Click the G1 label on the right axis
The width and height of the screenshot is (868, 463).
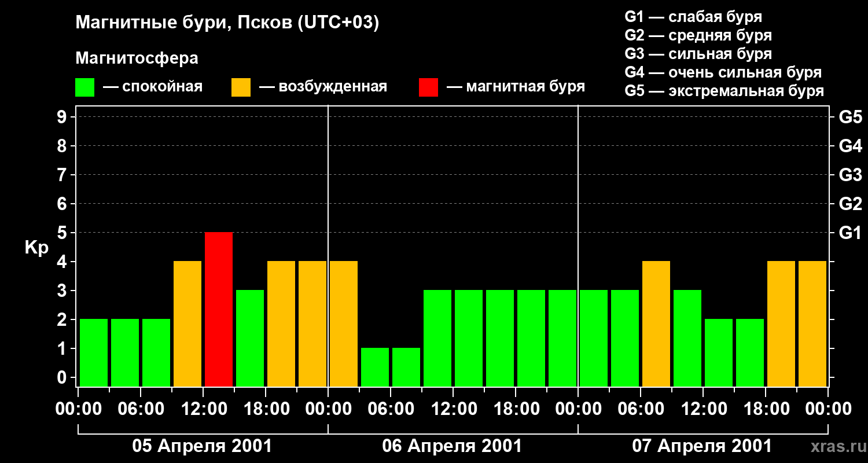[851, 233]
